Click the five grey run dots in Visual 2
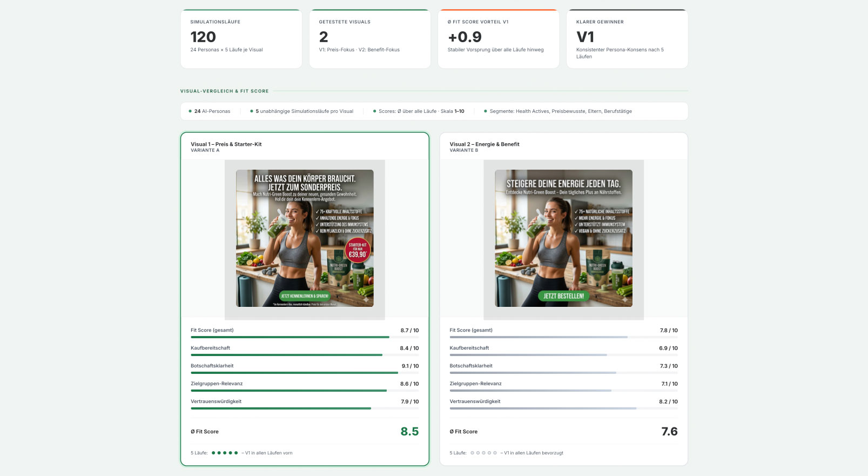 (483, 453)
